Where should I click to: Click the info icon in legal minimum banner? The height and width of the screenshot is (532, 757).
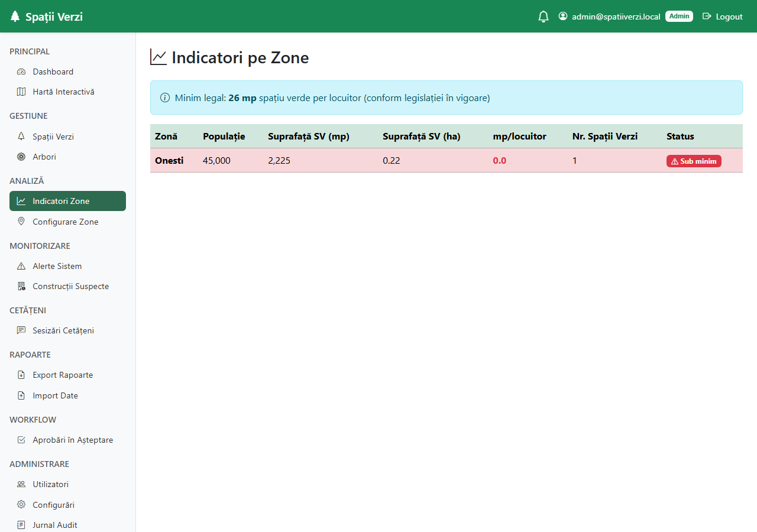click(165, 98)
